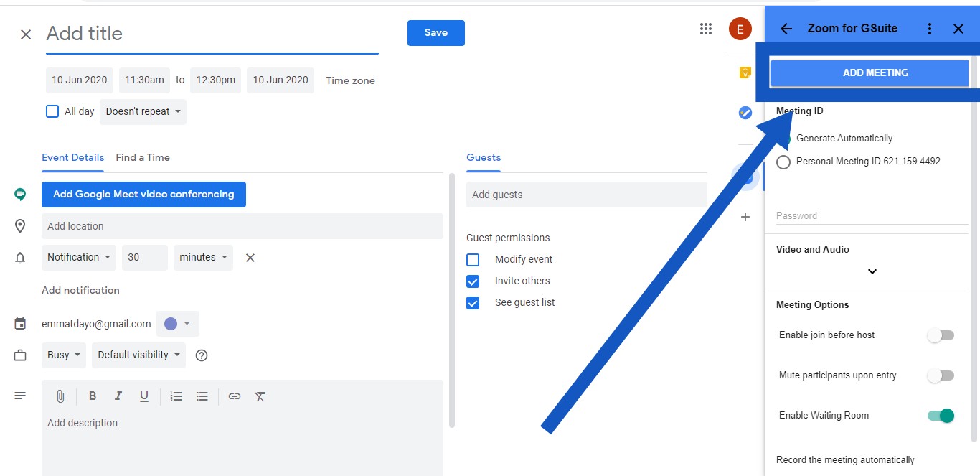Click the 'Record the meeting automatically' label
Screen dimensions: 980x476
click(x=845, y=460)
